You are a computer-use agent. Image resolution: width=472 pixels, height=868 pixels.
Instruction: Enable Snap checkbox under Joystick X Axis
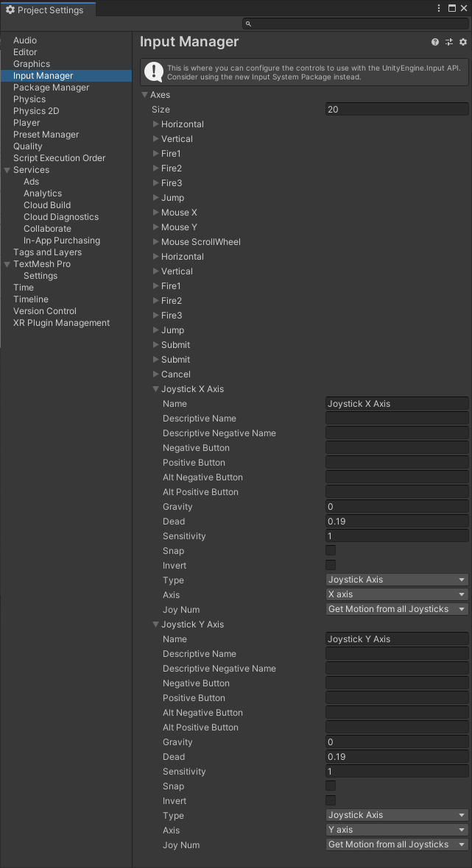(x=331, y=550)
